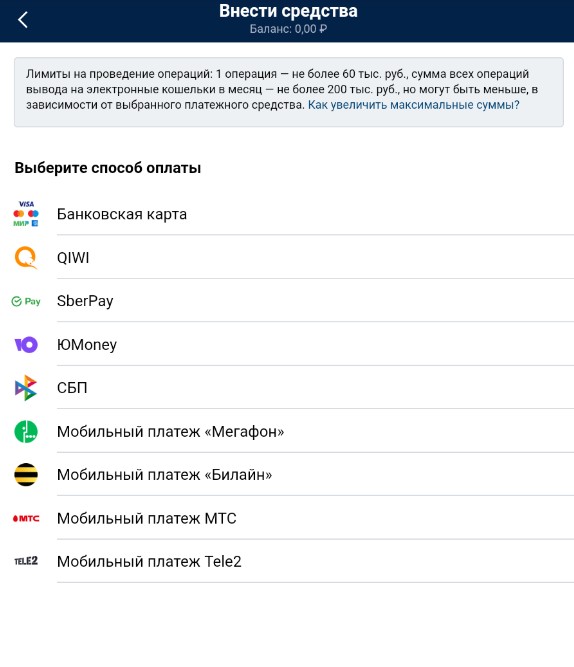
Task: Choose Мобильный платеж «Билайн»
Action: 287,474
